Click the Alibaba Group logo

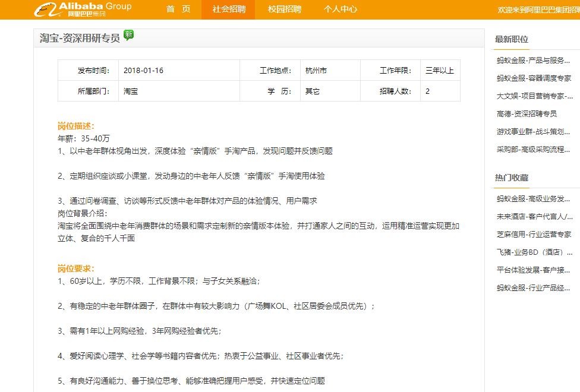[82, 9]
